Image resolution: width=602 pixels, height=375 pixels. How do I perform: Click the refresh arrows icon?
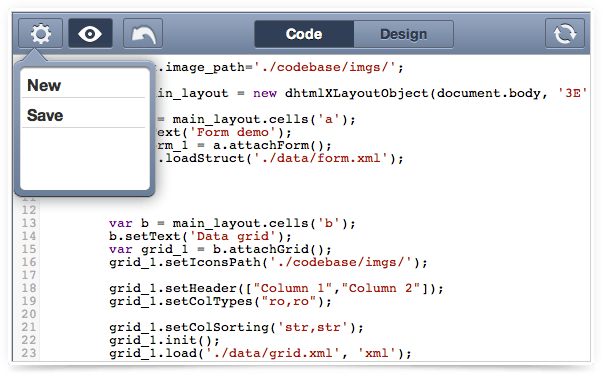click(565, 34)
